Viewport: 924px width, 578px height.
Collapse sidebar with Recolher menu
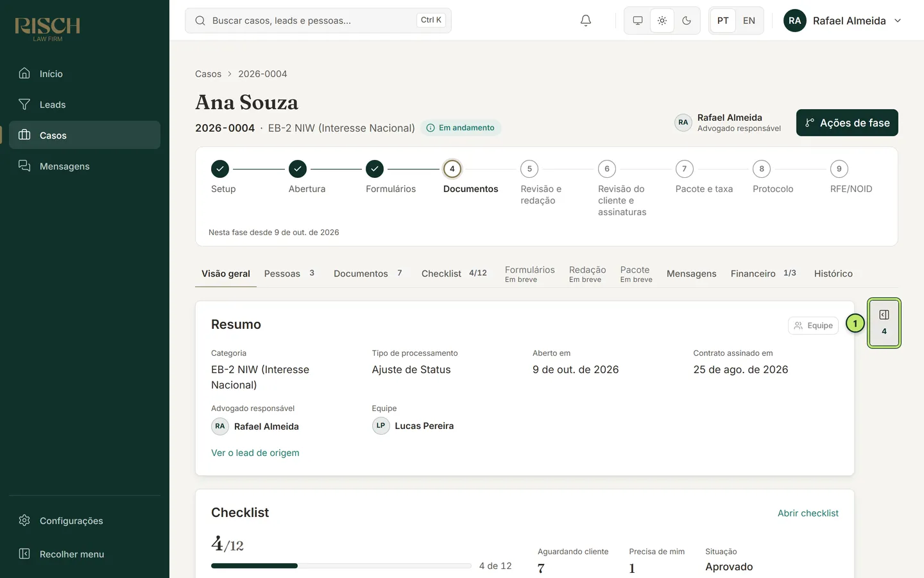(x=85, y=554)
